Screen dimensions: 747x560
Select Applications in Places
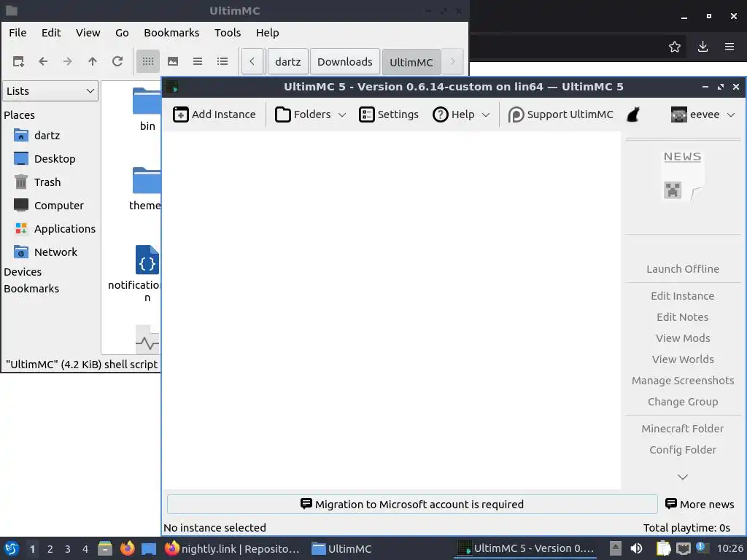[x=55, y=229]
